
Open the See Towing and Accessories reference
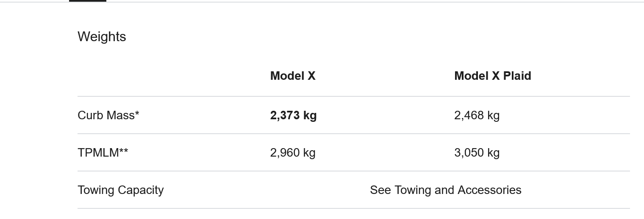[x=446, y=190]
